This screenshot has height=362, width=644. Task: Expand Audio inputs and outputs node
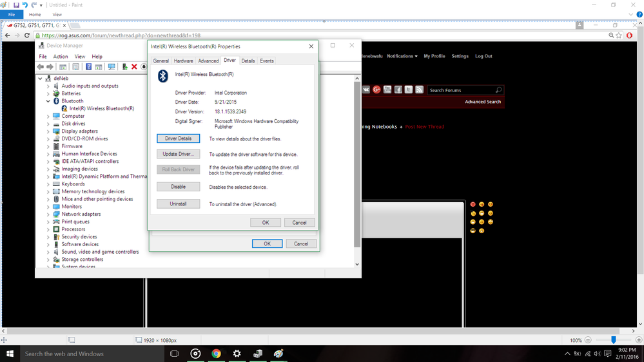(48, 86)
